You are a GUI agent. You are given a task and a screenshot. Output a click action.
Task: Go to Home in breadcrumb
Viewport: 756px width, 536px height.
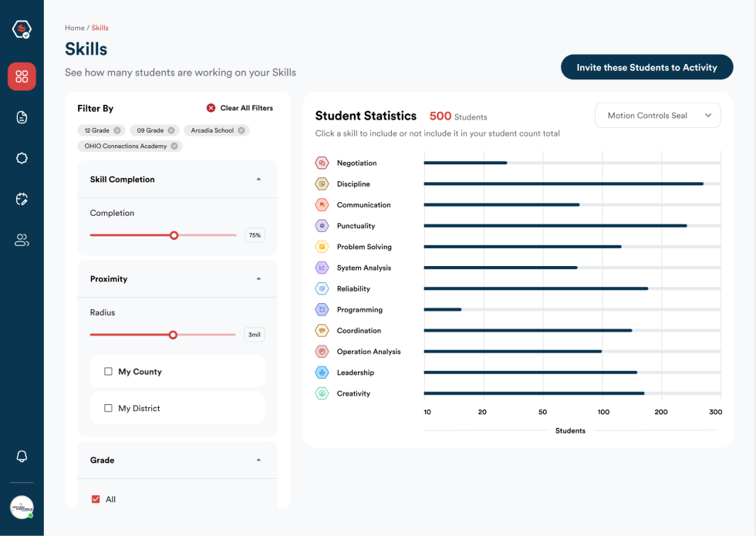click(74, 28)
